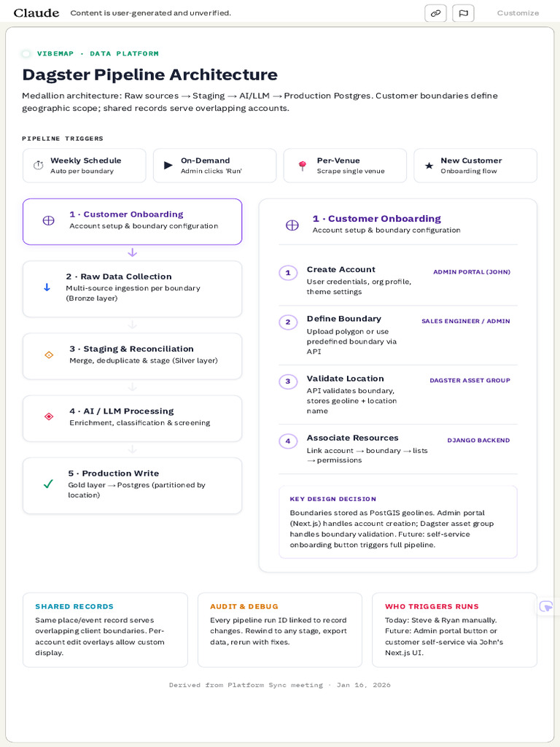Click the step 3 circle beside Validate Location
This screenshot has height=747, width=560.
click(287, 381)
